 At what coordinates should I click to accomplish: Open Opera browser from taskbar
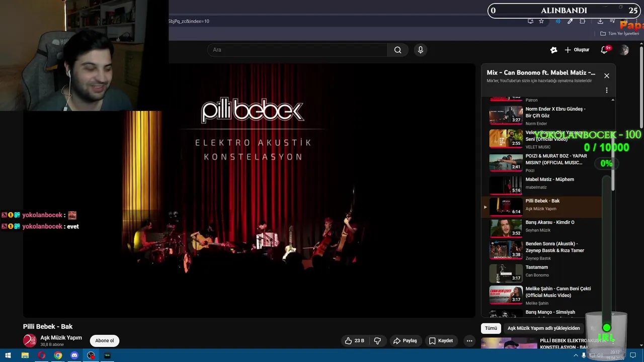pos(42,355)
